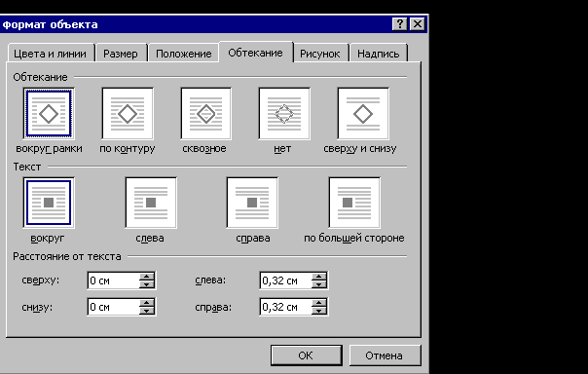Open the «Рисунок» tab
The image size is (588, 374).
pyautogui.click(x=320, y=54)
